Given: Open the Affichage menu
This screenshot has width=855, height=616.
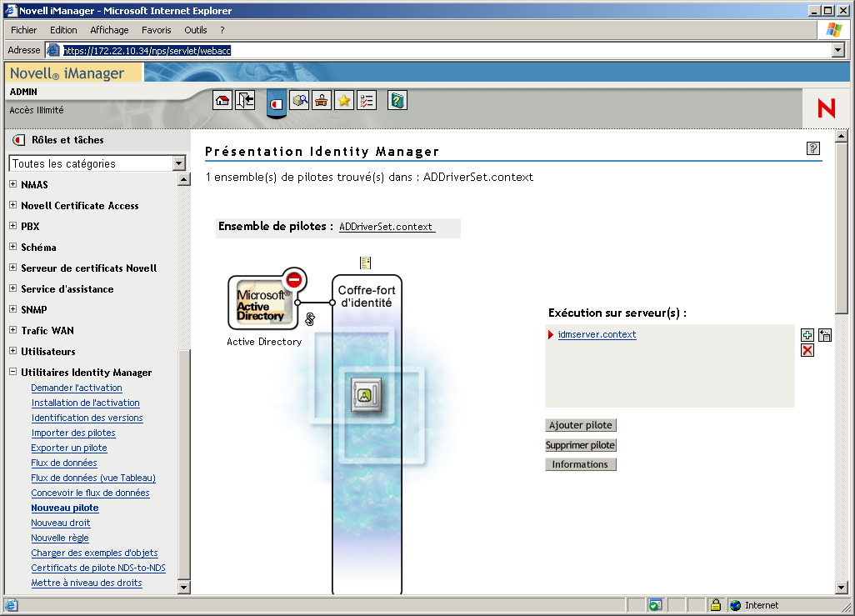Looking at the screenshot, I should [109, 29].
